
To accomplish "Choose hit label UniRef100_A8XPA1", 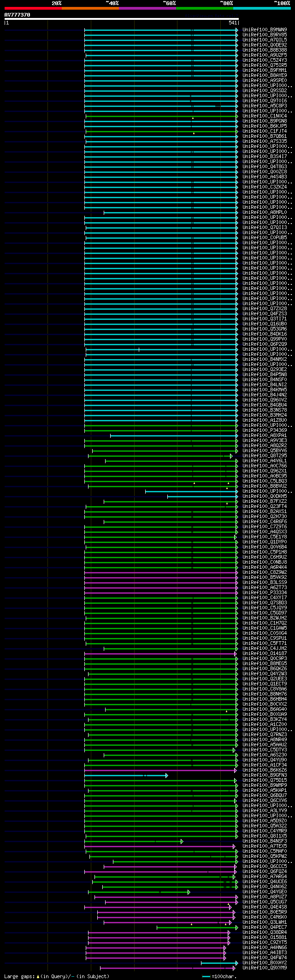I will [265, 436].
